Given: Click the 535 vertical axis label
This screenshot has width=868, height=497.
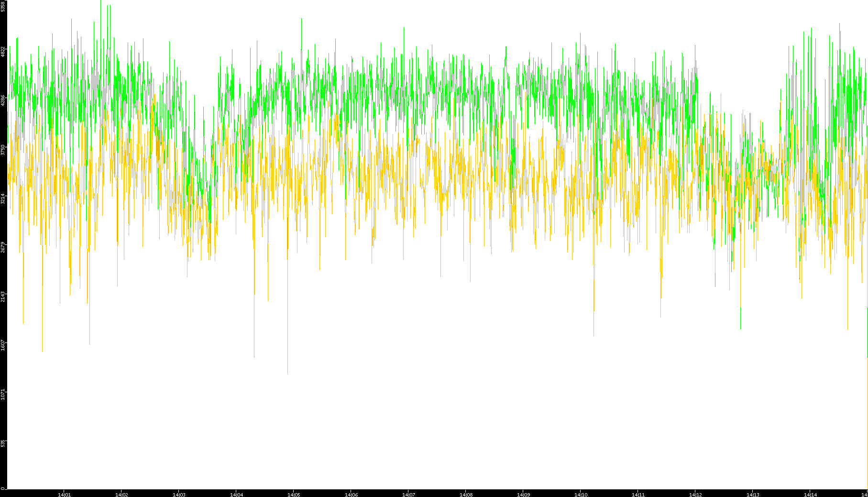Looking at the screenshot, I should pyautogui.click(x=3, y=443).
